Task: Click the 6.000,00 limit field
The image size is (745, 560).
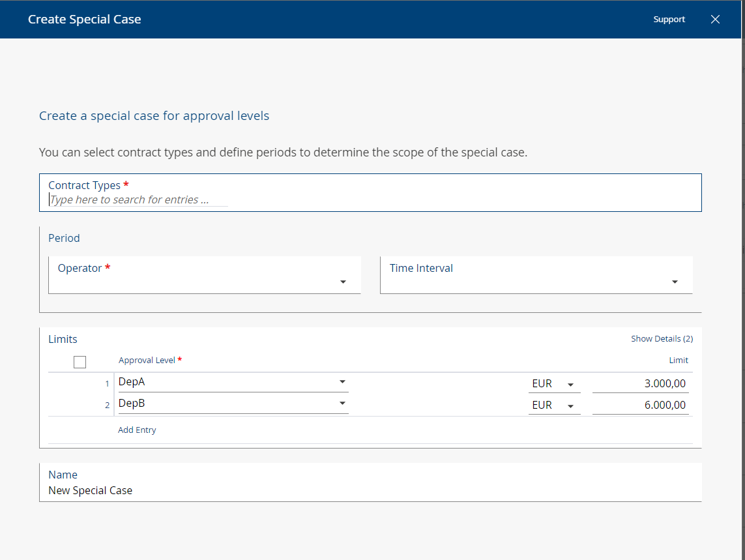Action: (x=640, y=405)
